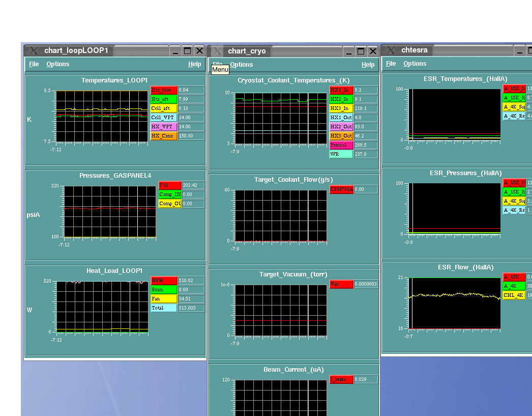Open Help menu in chart_loopLOOP1 window
This screenshot has width=532, height=416.
[x=195, y=64]
